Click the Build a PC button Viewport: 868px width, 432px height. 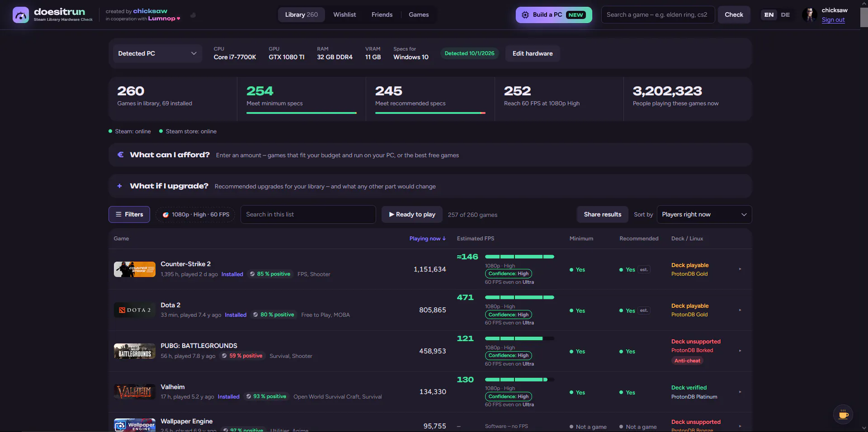point(554,15)
